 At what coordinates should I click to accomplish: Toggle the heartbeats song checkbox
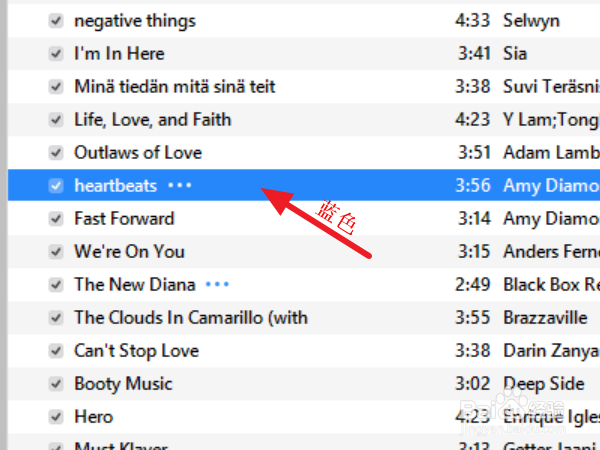[56, 186]
